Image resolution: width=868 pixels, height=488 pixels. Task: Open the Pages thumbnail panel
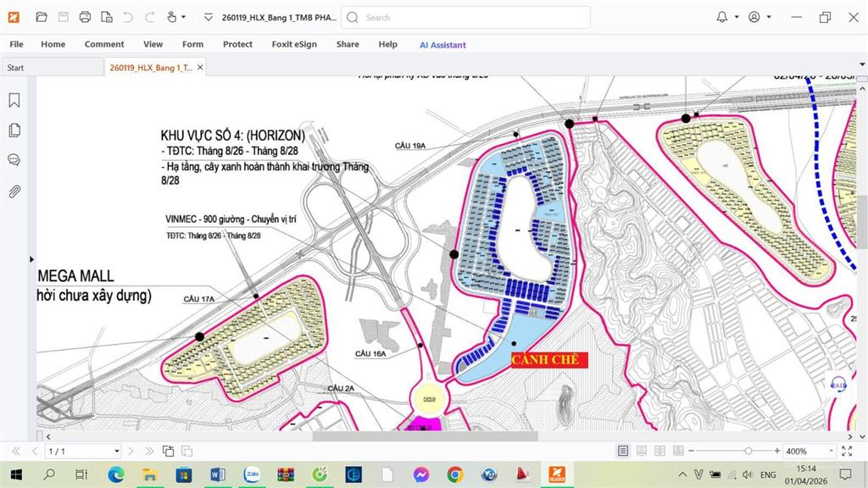coord(14,130)
